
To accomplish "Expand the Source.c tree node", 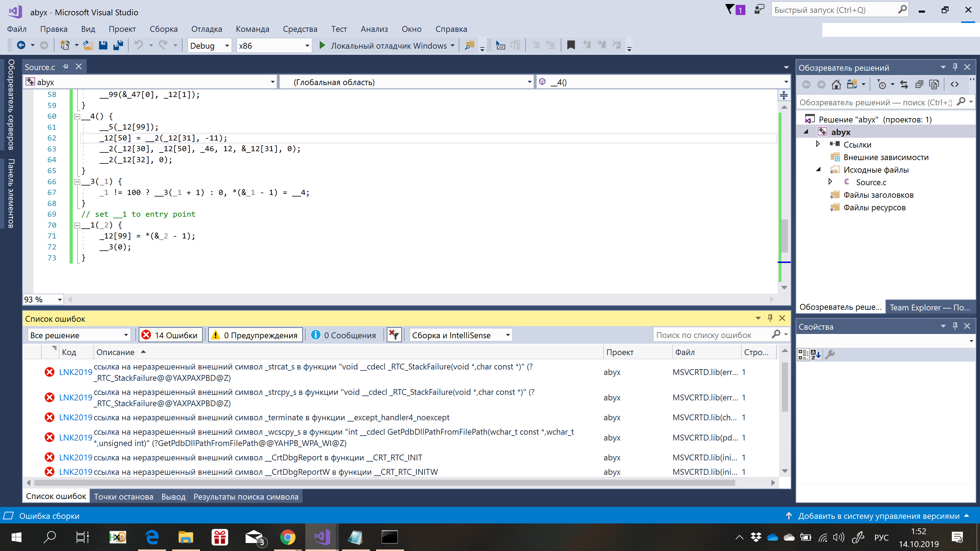I will point(830,182).
